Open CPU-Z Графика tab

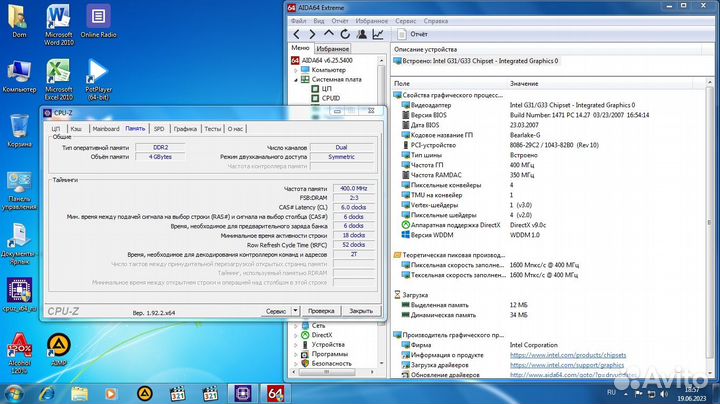pyautogui.click(x=185, y=129)
